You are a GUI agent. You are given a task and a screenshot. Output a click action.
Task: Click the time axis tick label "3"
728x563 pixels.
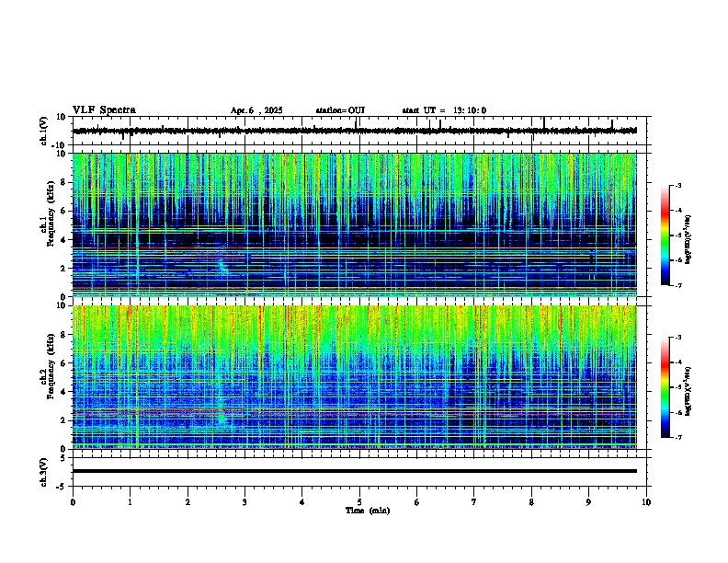[245, 502]
